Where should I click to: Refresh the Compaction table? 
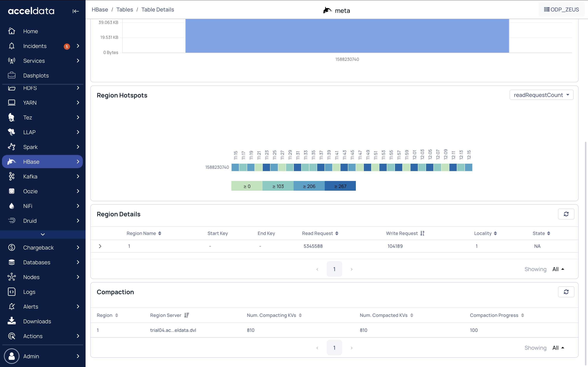(x=566, y=292)
